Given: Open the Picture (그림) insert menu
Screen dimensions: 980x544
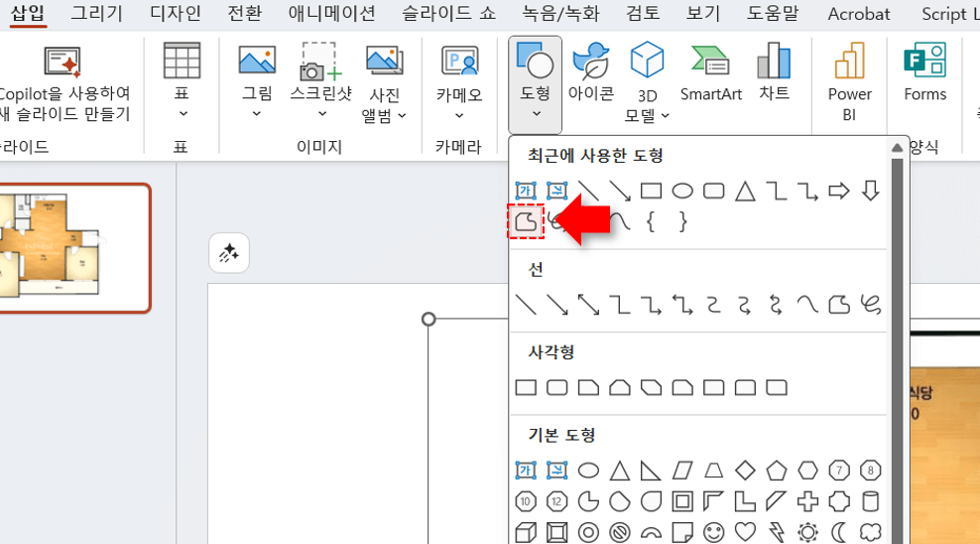Looking at the screenshot, I should [x=257, y=81].
